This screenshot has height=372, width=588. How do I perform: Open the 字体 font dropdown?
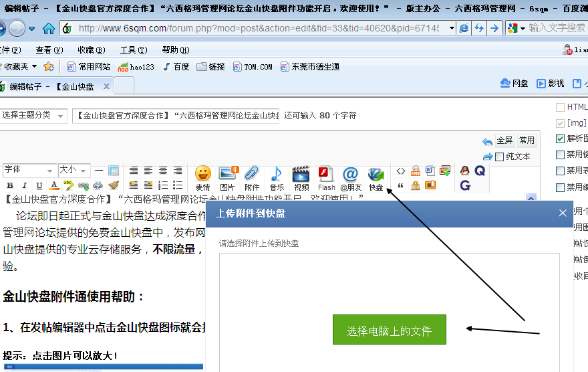[x=29, y=171]
